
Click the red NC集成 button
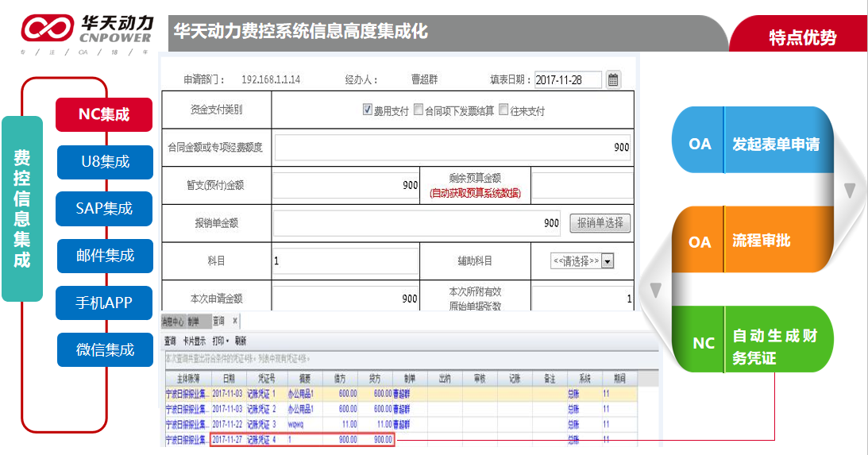pos(103,114)
